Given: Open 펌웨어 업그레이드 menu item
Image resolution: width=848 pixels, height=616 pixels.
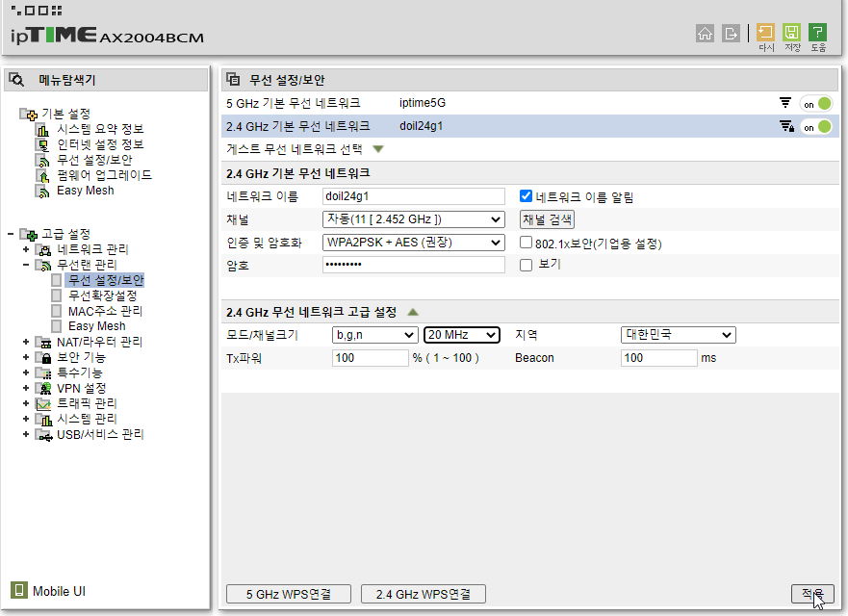Looking at the screenshot, I should [104, 175].
